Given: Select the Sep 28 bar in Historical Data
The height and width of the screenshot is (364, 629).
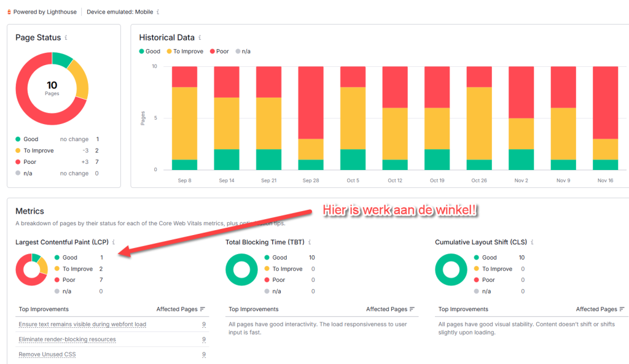Looking at the screenshot, I should coord(311,118).
